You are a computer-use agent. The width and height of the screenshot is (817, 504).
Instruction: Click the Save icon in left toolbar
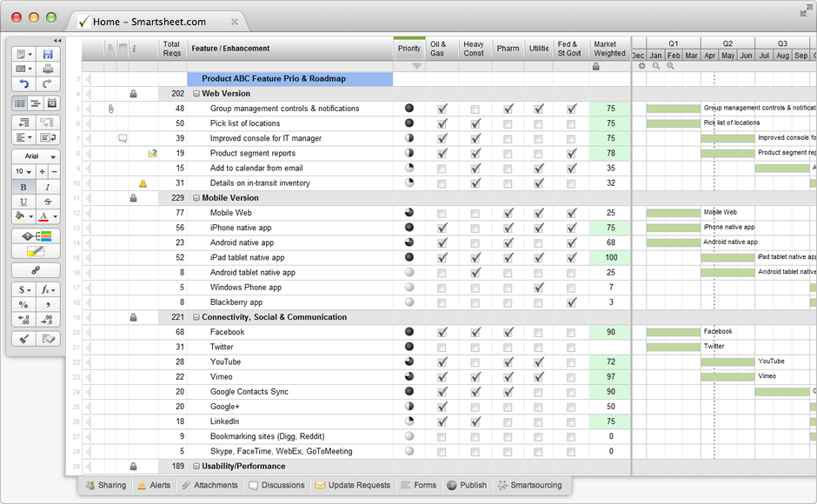click(x=49, y=54)
